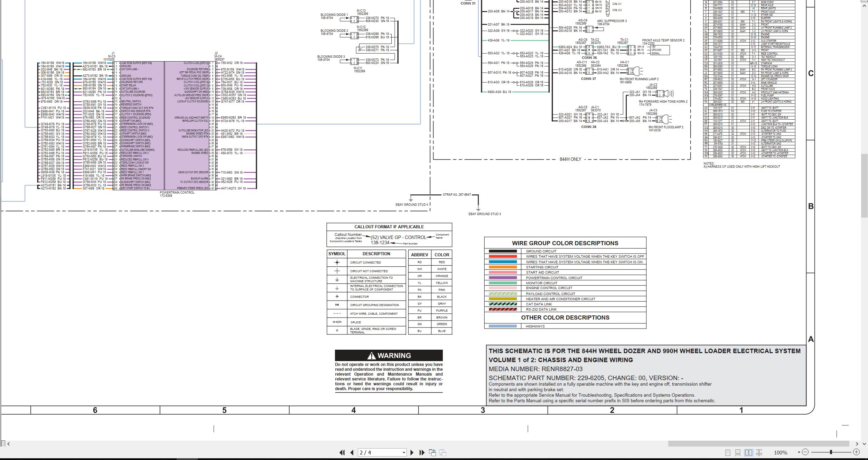Screen dimensions: 868x460
Task: Click the EBAY GROUND STUD 4 label
Action: click(x=412, y=205)
